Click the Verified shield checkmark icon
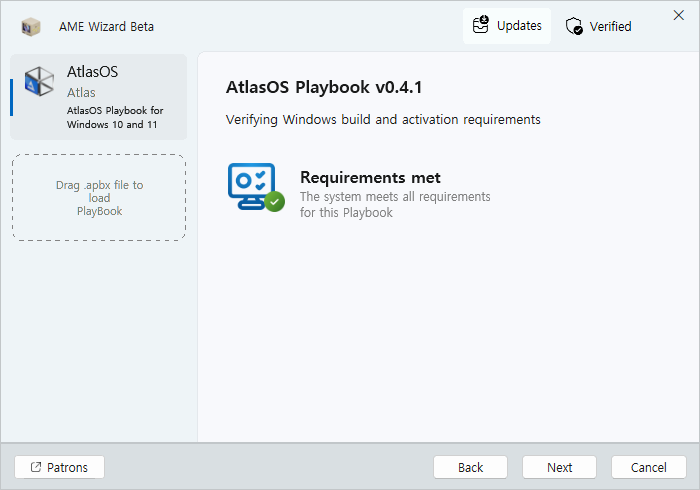This screenshot has width=700, height=490. pyautogui.click(x=574, y=26)
